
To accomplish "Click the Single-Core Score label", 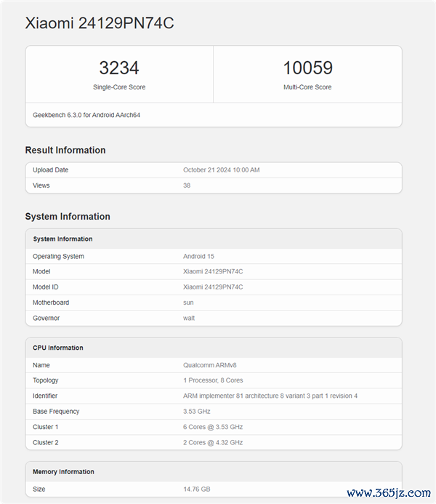I will pyautogui.click(x=119, y=87).
